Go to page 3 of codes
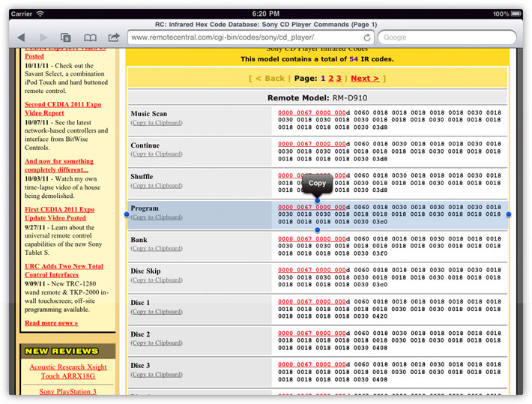 tap(339, 79)
